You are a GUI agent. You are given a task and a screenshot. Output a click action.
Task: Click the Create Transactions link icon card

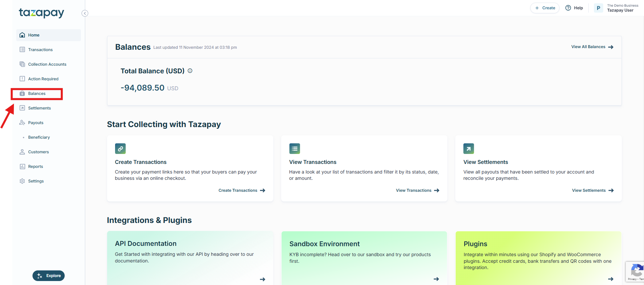point(120,149)
